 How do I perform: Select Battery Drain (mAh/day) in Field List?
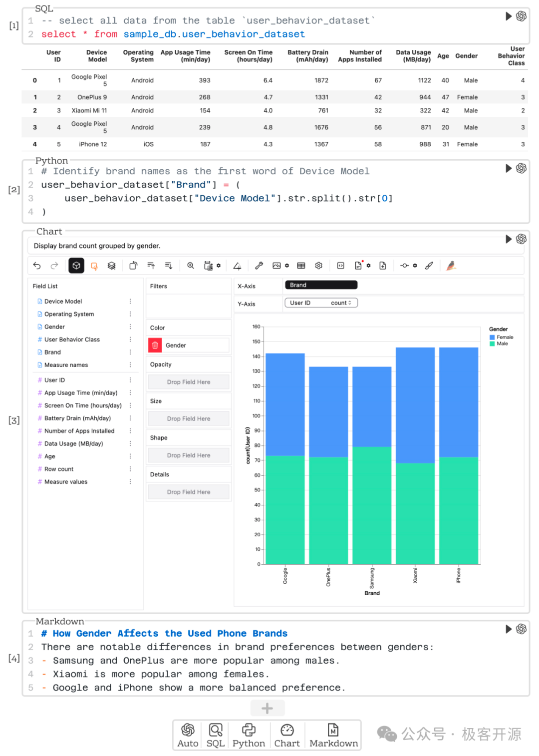tap(77, 418)
